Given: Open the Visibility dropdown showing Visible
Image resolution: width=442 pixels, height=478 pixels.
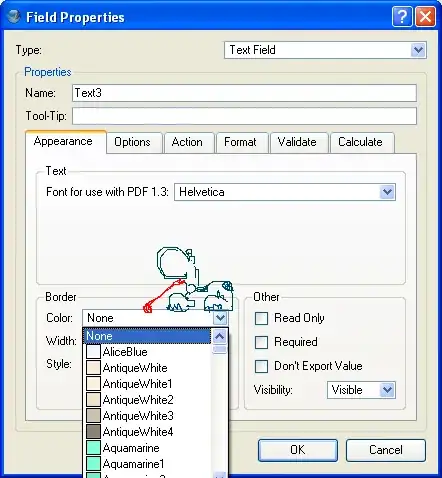Looking at the screenshot, I should [361, 390].
